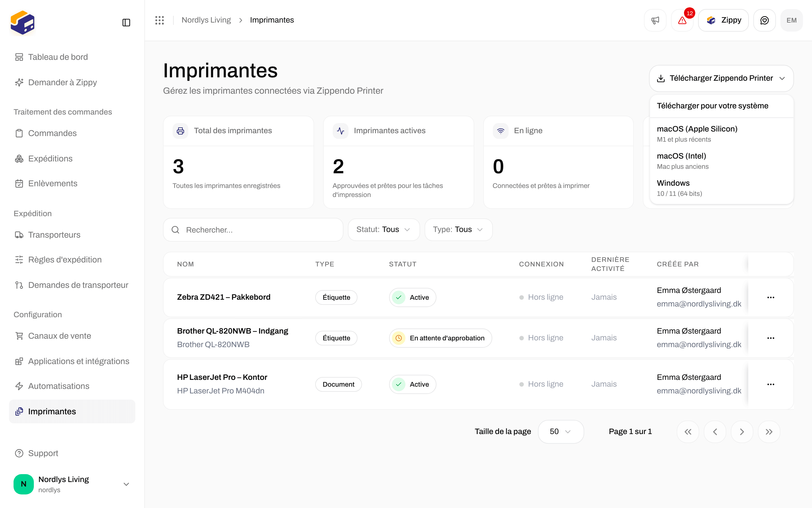Open Règles d'expédition

72,260
